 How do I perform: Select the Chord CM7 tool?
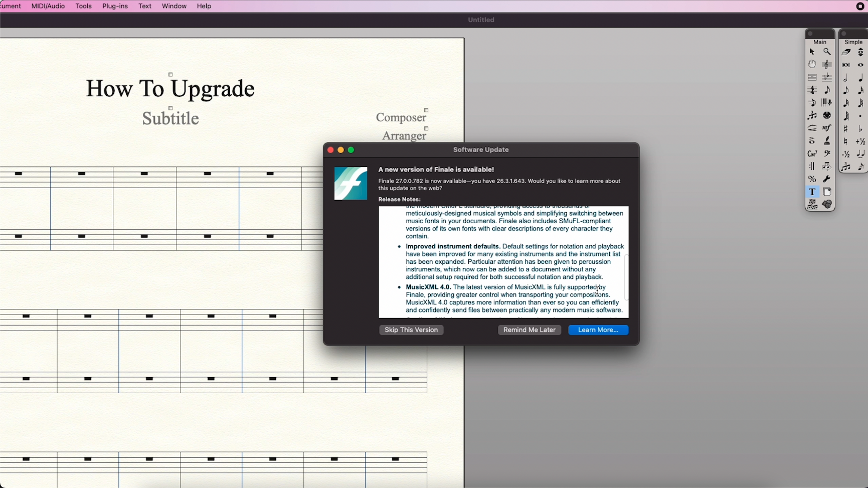[812, 153]
